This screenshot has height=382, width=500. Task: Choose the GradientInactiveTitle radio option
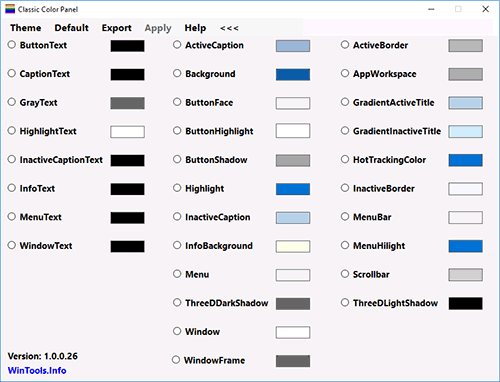point(345,131)
